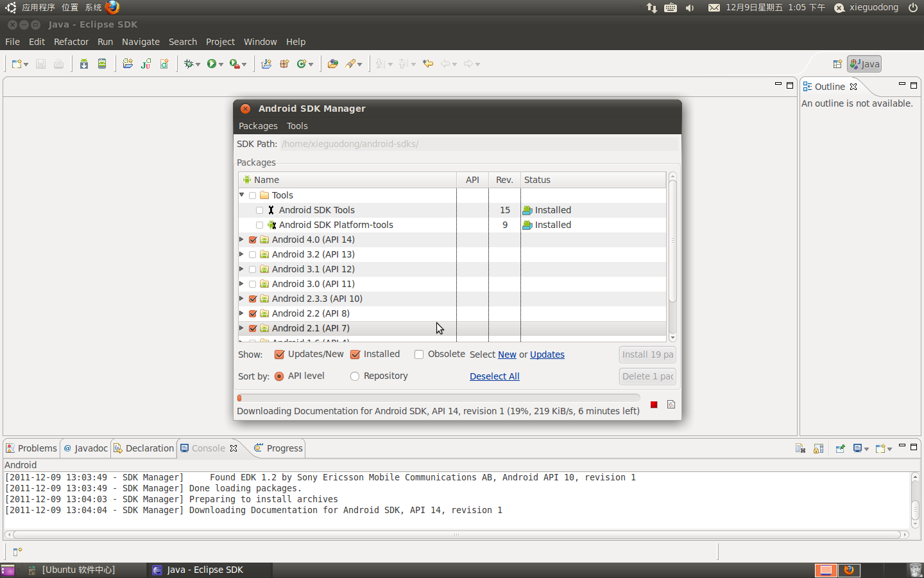Screen dimensions: 924x578
Task: Check the Android SDK Platform-tools checkbox
Action: coord(259,225)
